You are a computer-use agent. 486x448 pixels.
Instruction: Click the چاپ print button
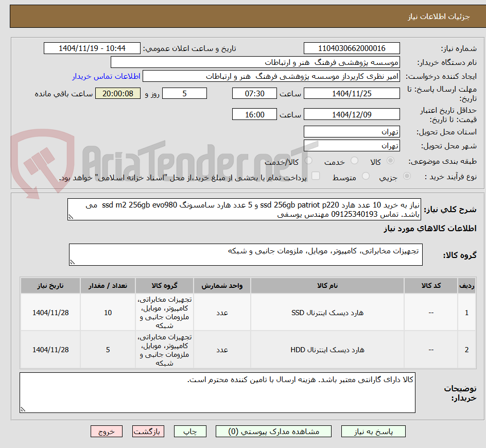pos(190,431)
